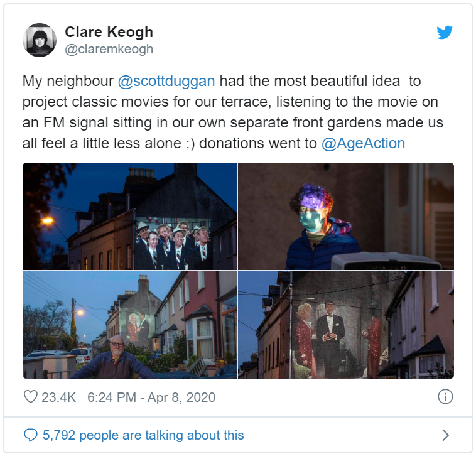Open the tweet info circle icon

coord(445,397)
